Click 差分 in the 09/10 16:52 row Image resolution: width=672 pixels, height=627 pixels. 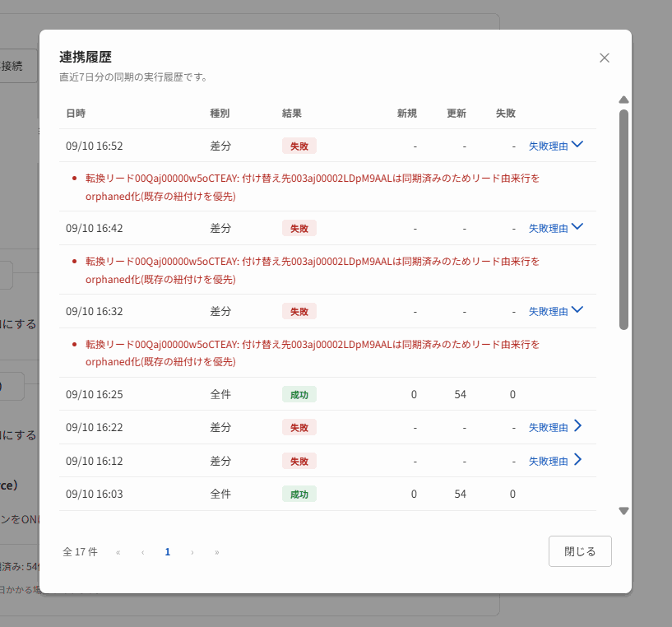[220, 146]
